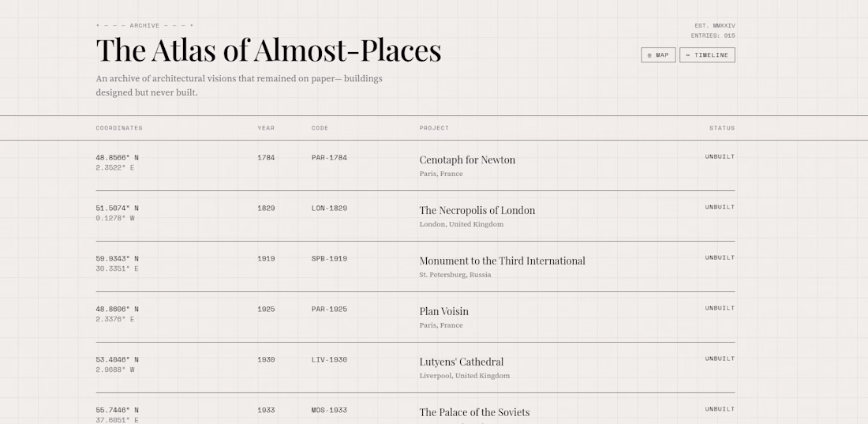Click the LIV-1930 code
The height and width of the screenshot is (424, 868).
[329, 360]
